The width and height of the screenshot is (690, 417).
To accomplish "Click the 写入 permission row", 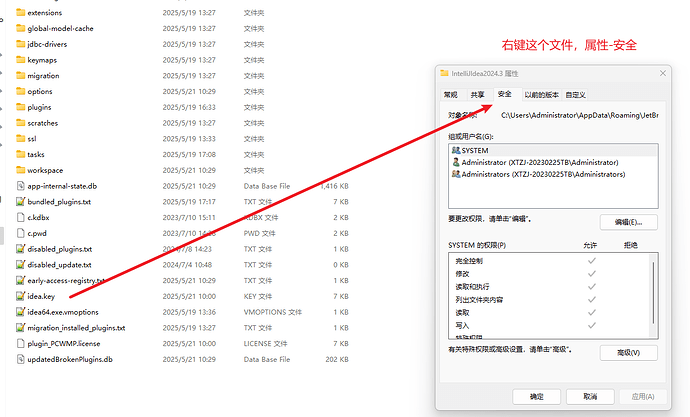I will pyautogui.click(x=550, y=326).
